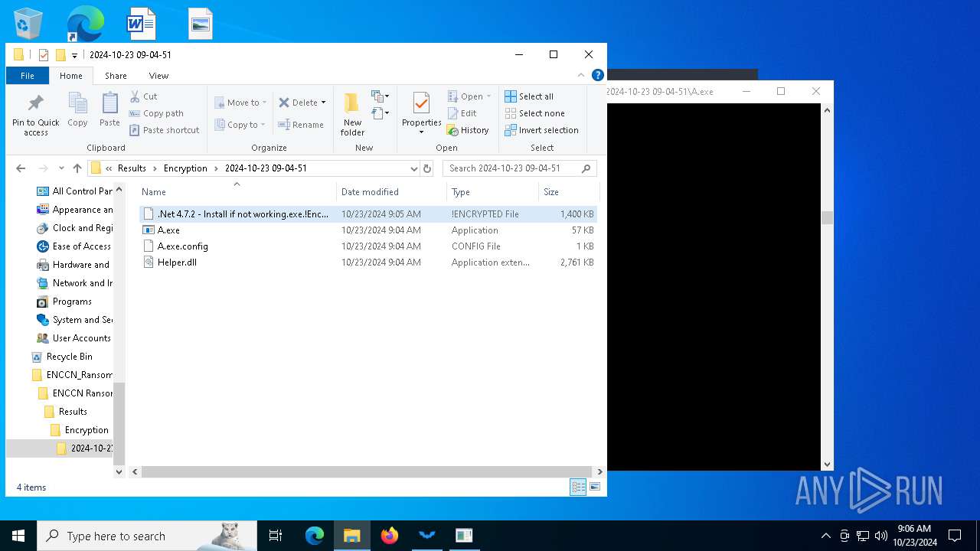Click the Rename command
980x551 pixels.
(x=301, y=125)
